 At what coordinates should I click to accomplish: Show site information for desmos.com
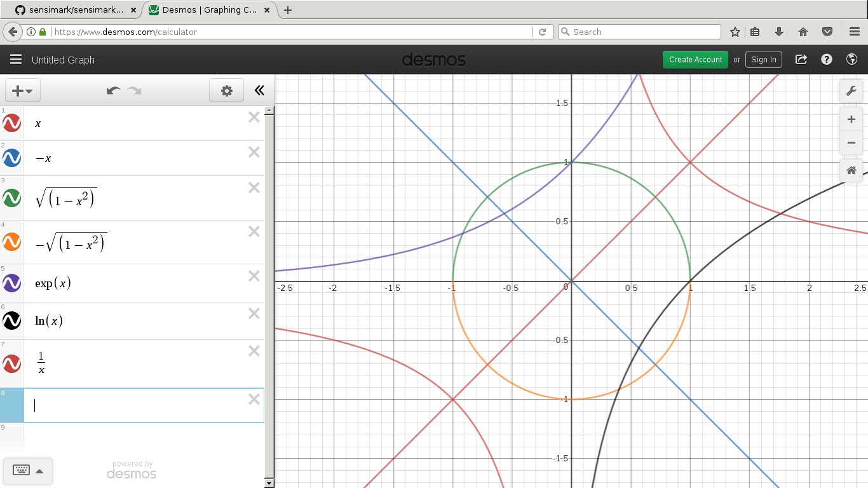coord(31,32)
